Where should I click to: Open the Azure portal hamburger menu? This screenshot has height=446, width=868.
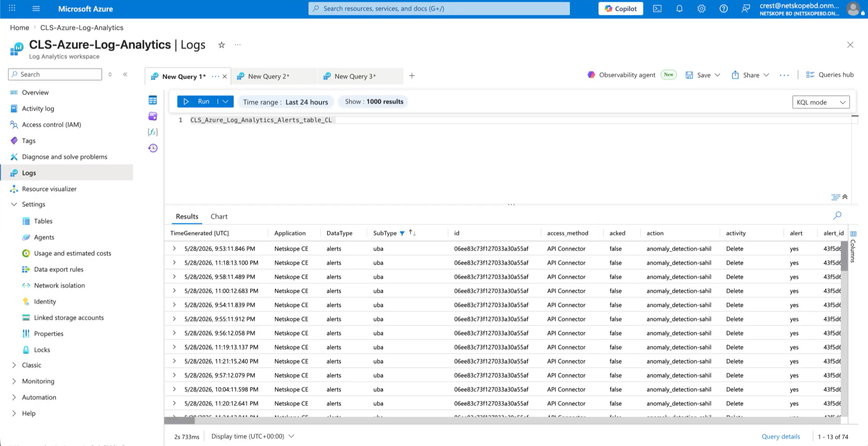(36, 9)
